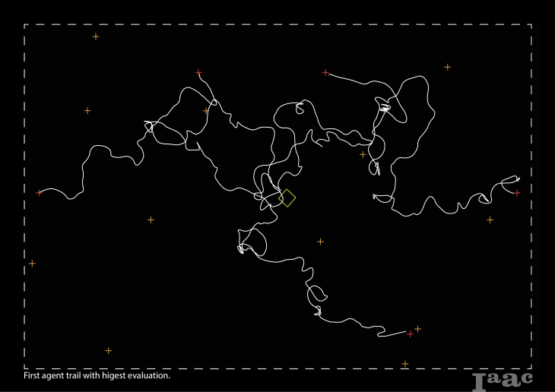Click orange plus left of the upper-left trail
Screen dimensions: 555x392
tap(87, 111)
